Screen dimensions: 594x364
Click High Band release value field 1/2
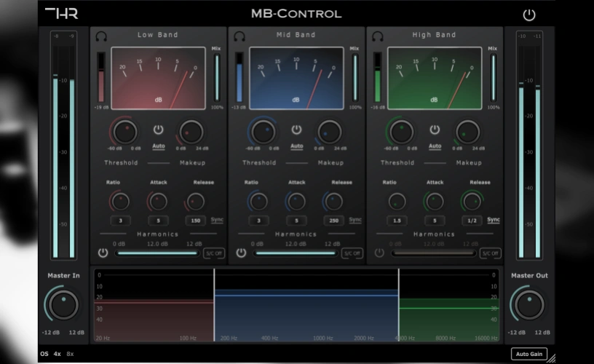coord(472,221)
